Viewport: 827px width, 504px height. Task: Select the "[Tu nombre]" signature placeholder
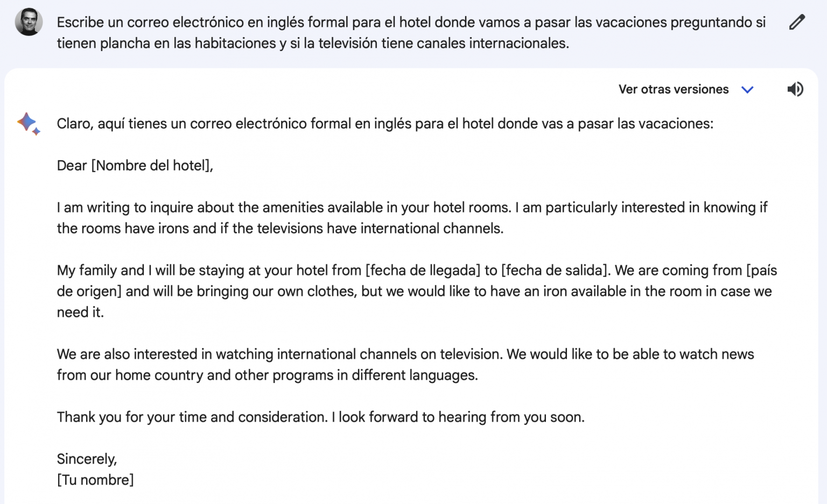point(95,480)
